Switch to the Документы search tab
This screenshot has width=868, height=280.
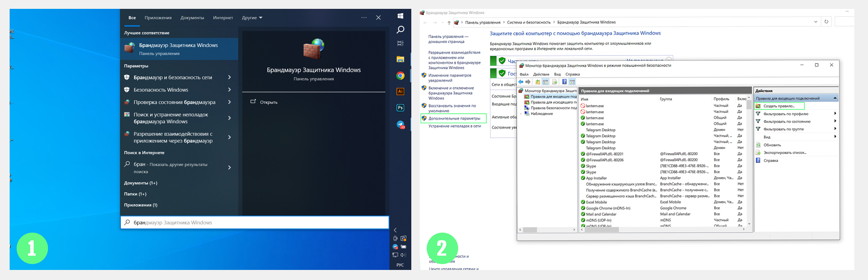point(192,18)
